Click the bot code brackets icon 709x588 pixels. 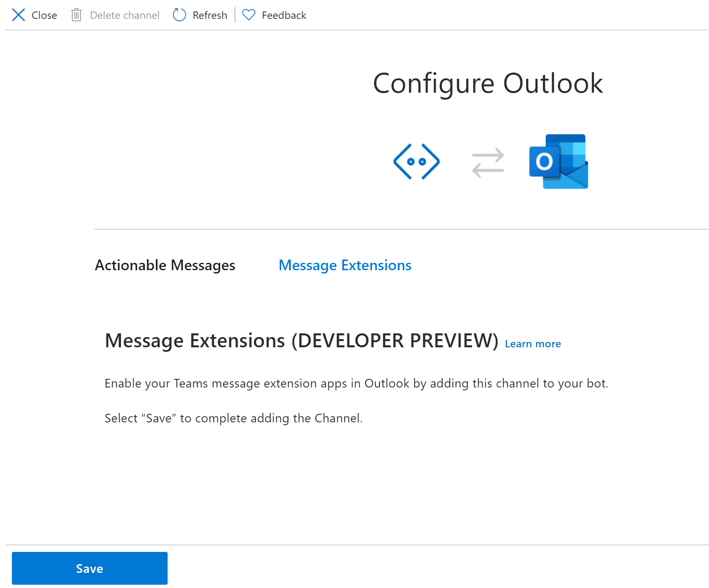pos(416,161)
